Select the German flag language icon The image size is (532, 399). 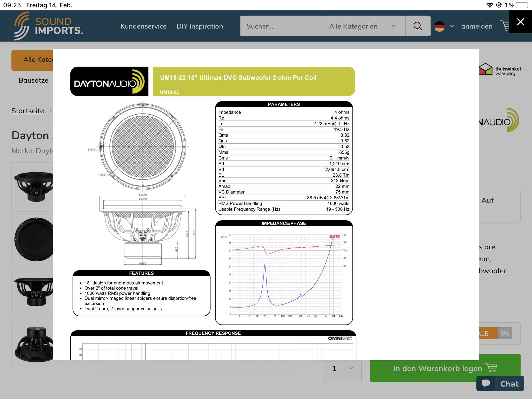439,26
